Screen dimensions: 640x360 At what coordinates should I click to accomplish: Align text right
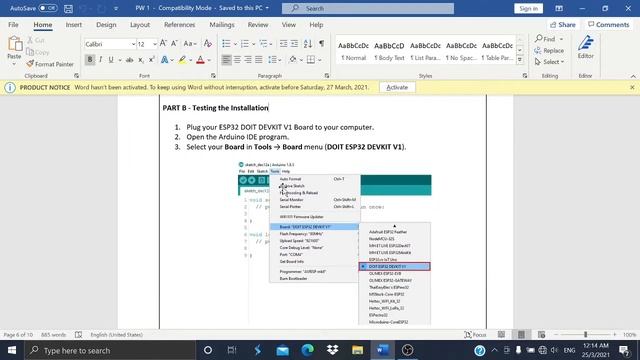(248, 60)
